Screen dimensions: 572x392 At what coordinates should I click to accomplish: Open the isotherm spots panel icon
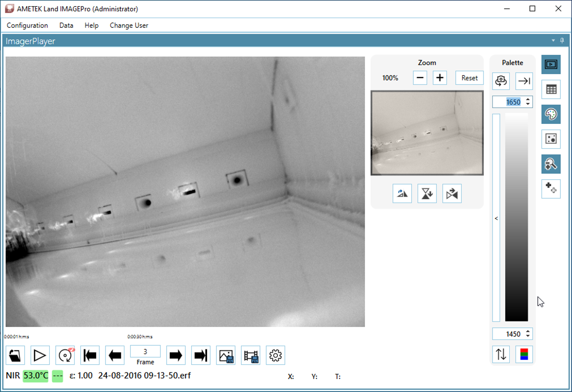550,139
